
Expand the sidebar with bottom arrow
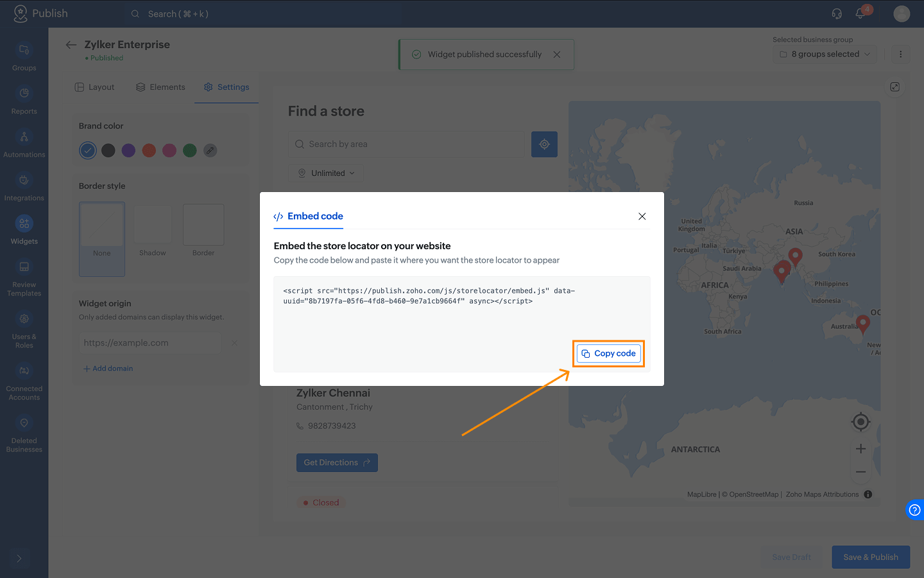tap(19, 559)
